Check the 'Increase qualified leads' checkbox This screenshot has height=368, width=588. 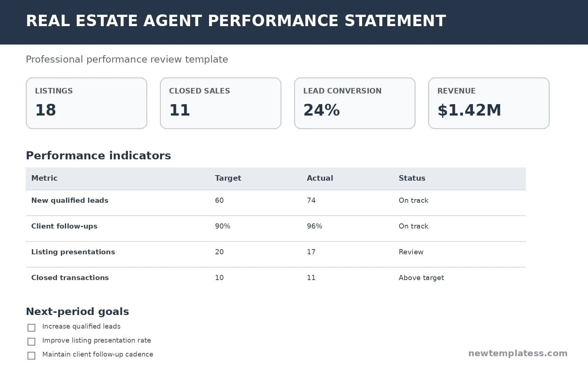click(x=32, y=328)
